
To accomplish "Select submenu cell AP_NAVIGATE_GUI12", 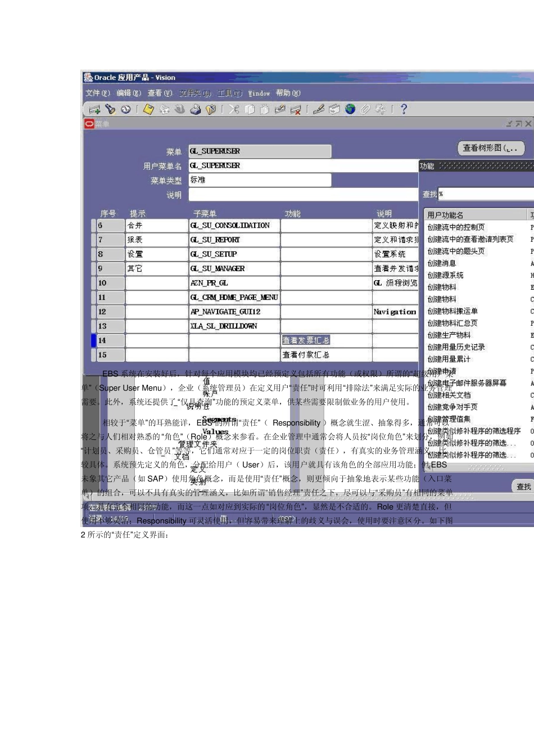I will pyautogui.click(x=234, y=312).
